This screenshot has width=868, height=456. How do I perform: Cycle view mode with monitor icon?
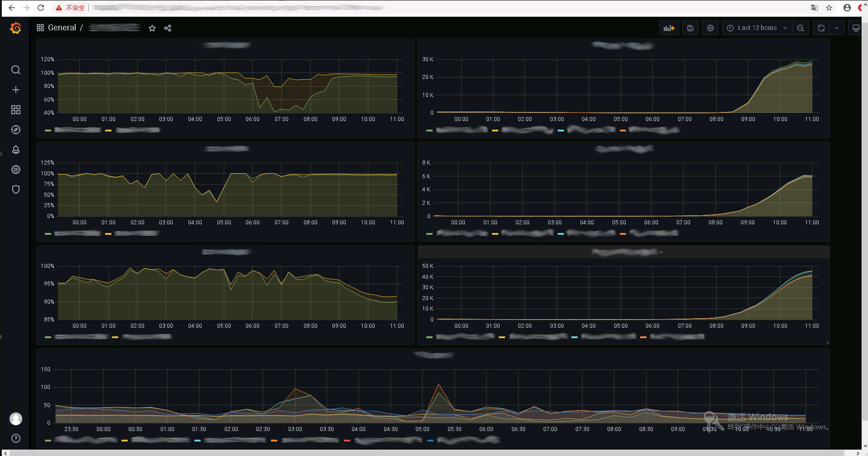[856, 28]
